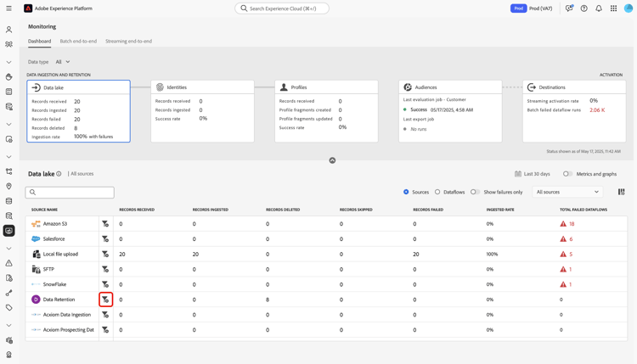Enable Show failures only toggle
The height and width of the screenshot is (364, 637).
point(475,193)
